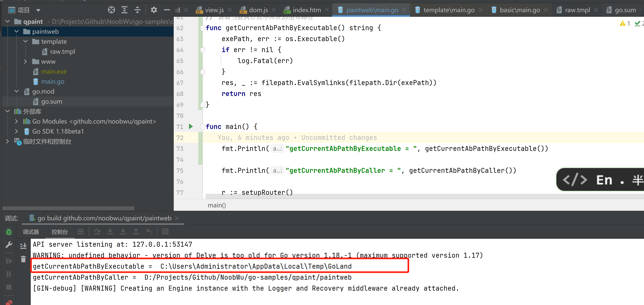Close the dom.js tab
Image resolution: width=644 pixels, height=305 pixels.
[274, 10]
